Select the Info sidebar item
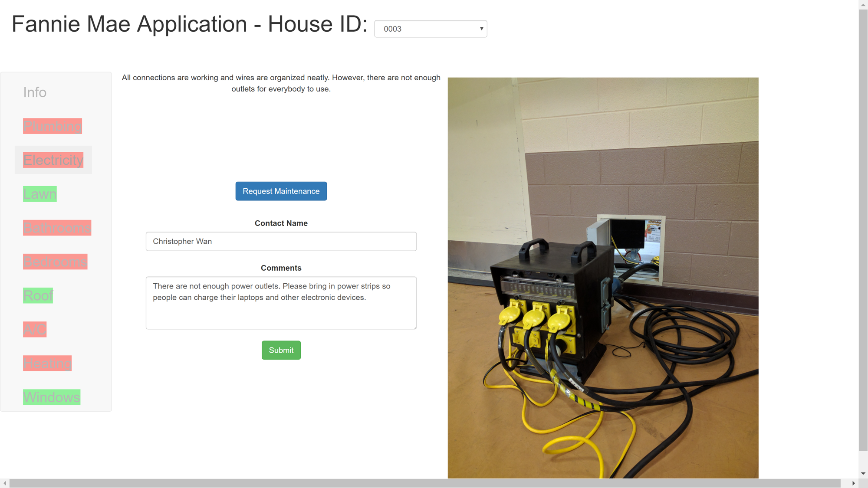The height and width of the screenshot is (488, 868). [35, 92]
